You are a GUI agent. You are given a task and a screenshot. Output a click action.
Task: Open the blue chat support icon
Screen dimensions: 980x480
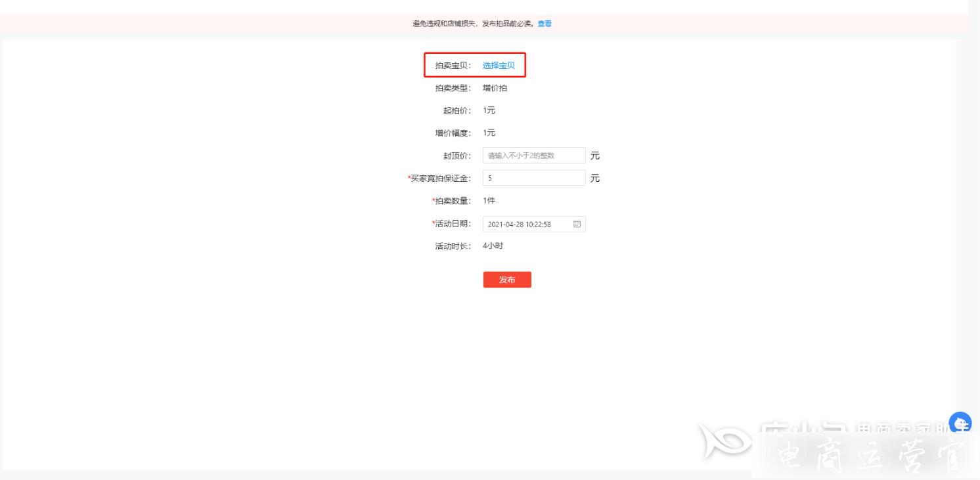(961, 422)
